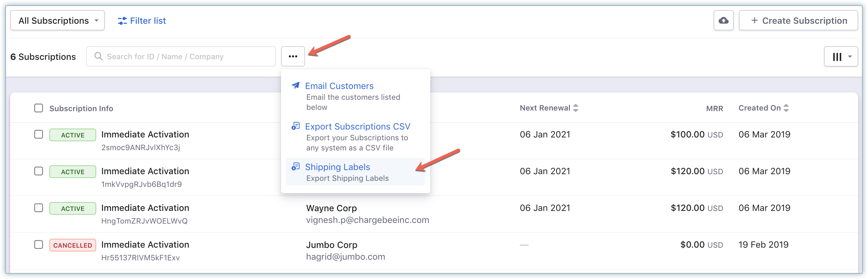Open the All Subscriptions dropdown
Viewport: 868px width, 279px height.
click(x=57, y=21)
